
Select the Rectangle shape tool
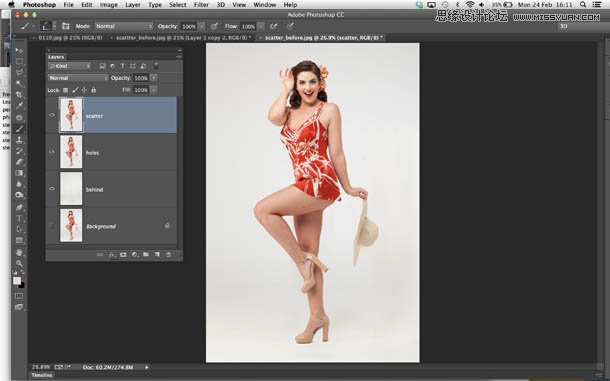click(x=19, y=241)
